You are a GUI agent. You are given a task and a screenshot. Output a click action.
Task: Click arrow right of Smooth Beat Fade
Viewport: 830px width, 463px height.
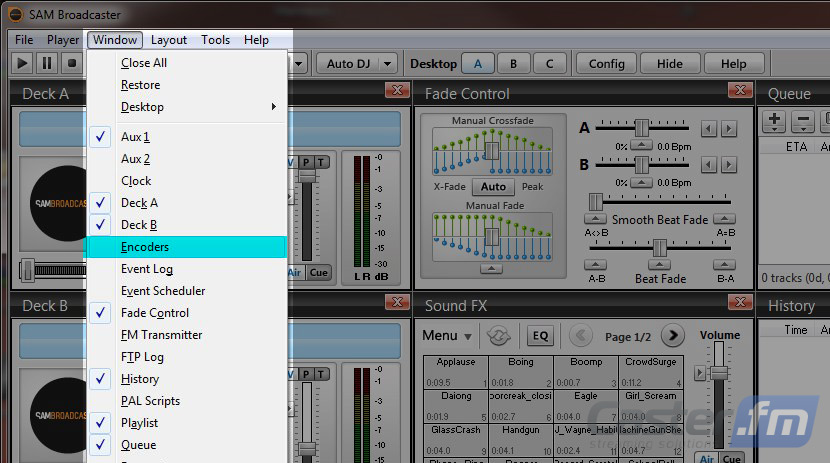click(724, 219)
